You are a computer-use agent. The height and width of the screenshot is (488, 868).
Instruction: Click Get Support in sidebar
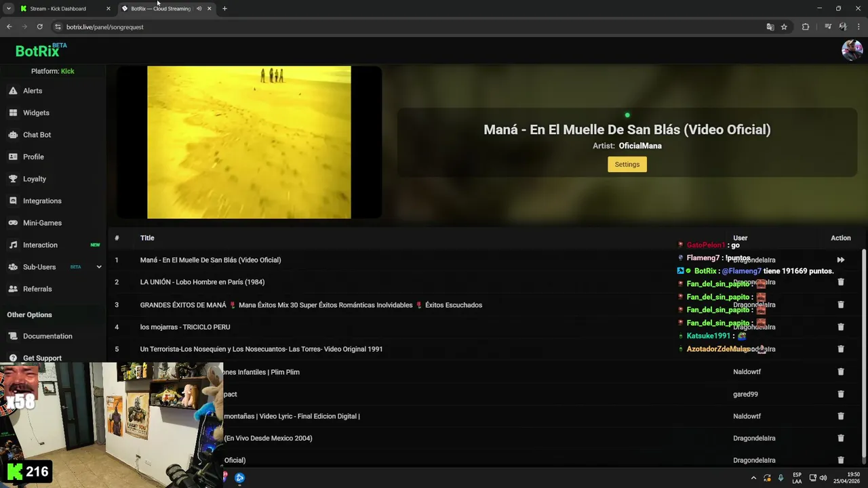(x=42, y=358)
